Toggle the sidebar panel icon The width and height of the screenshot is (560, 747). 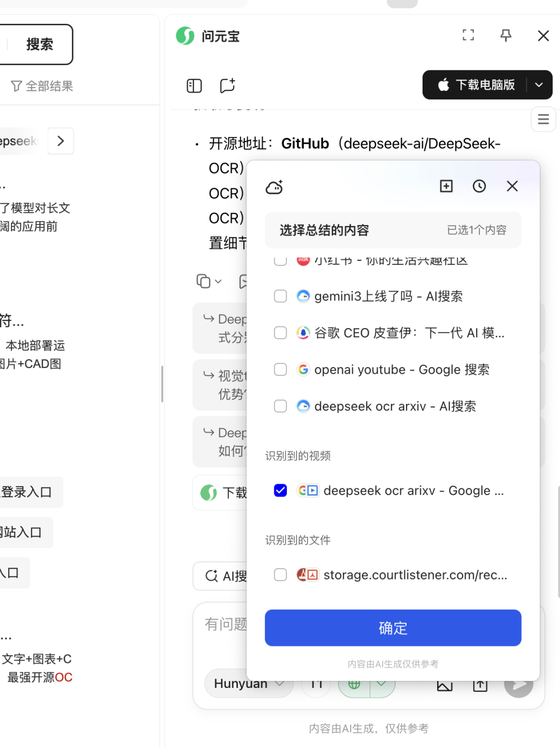[x=194, y=86]
